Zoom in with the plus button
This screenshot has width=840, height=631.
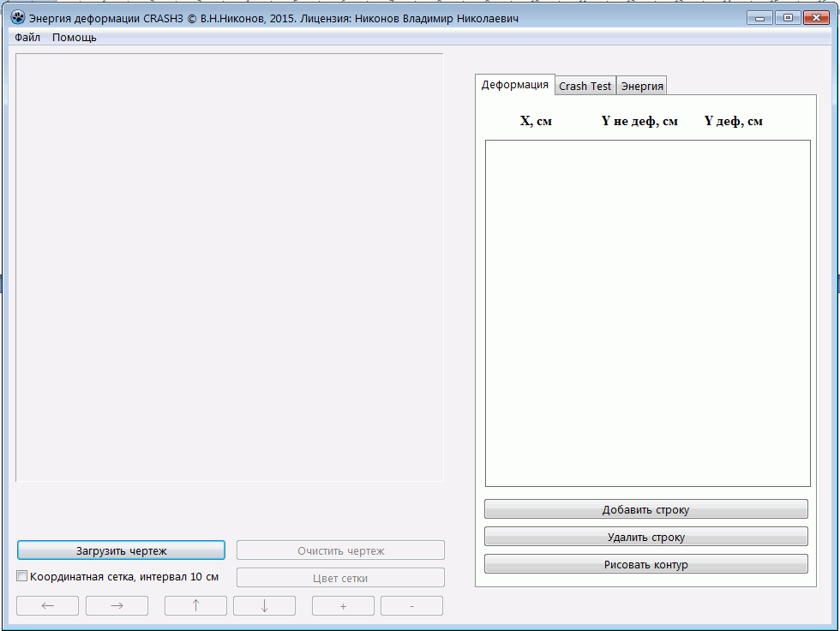click(343, 606)
